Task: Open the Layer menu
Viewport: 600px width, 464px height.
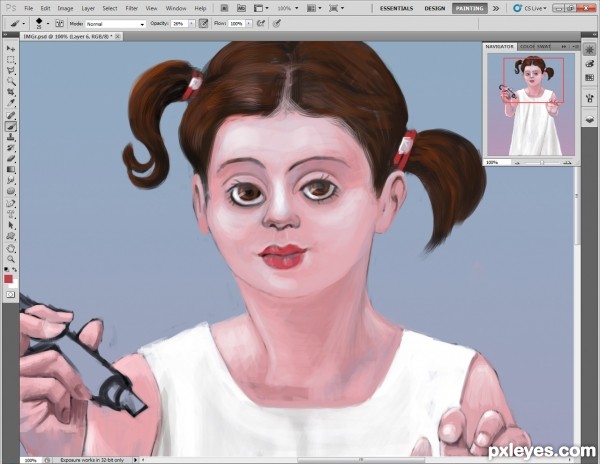Action: pyautogui.click(x=88, y=8)
